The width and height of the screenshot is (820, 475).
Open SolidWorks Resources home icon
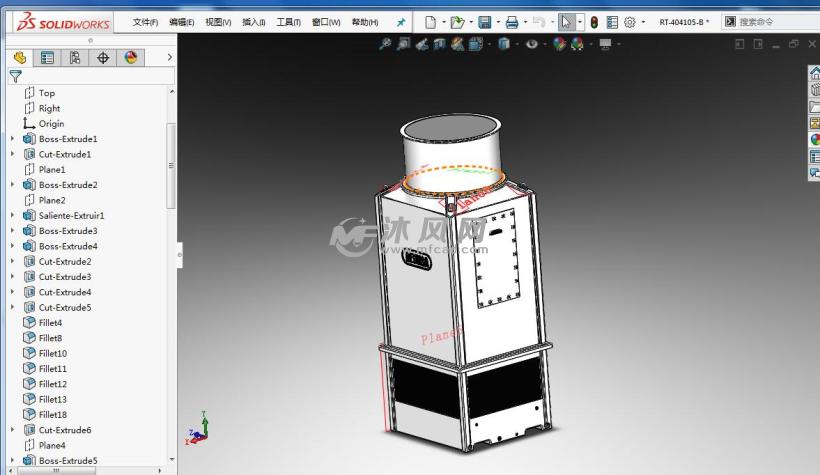click(815, 73)
